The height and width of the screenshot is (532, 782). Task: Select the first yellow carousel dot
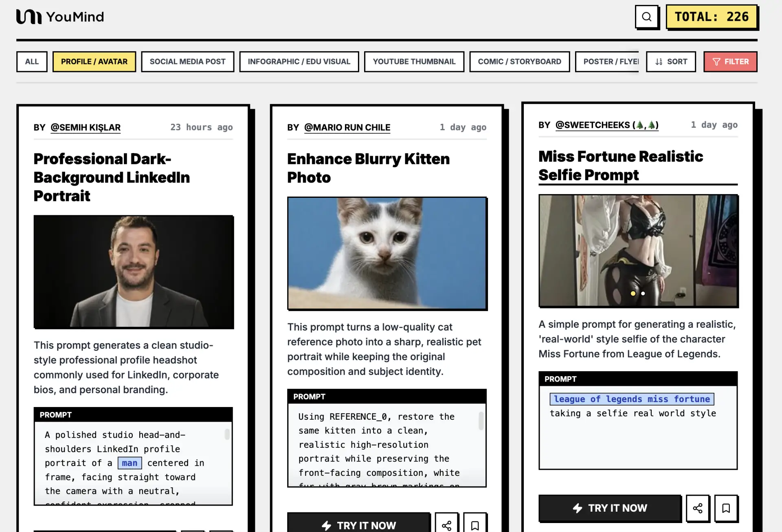(633, 293)
